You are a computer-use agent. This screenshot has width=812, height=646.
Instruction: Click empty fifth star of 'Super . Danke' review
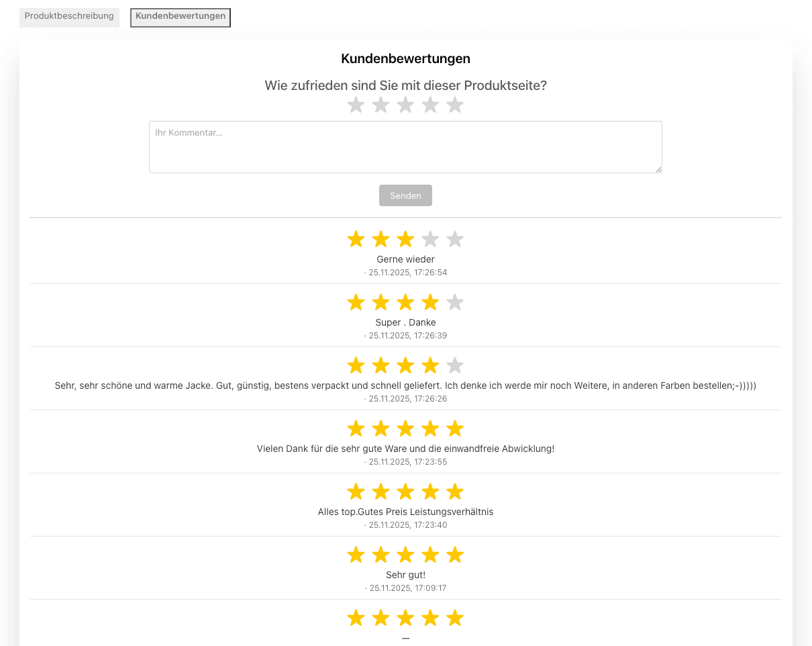(455, 302)
